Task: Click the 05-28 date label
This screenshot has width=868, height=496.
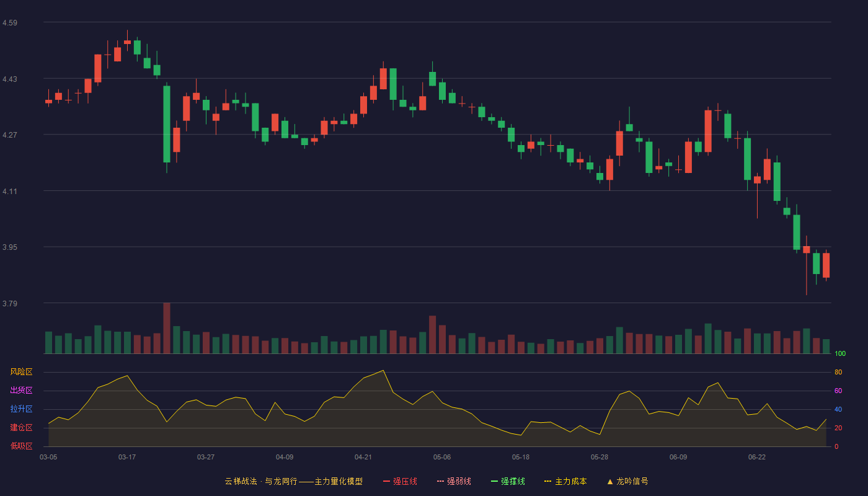Action: (600, 457)
